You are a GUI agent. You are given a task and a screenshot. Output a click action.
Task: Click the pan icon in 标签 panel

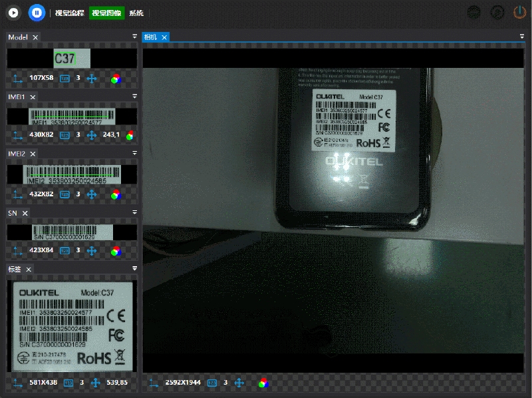[95, 383]
